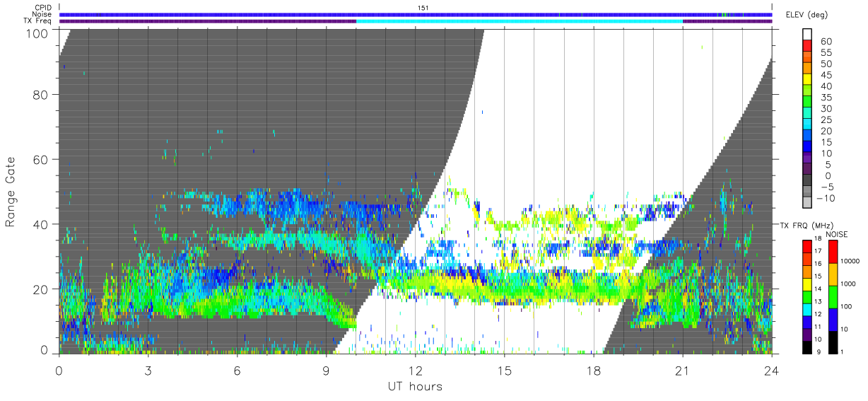Click the '18' tick on UT hours axis
868x401 pixels.
tap(594, 370)
